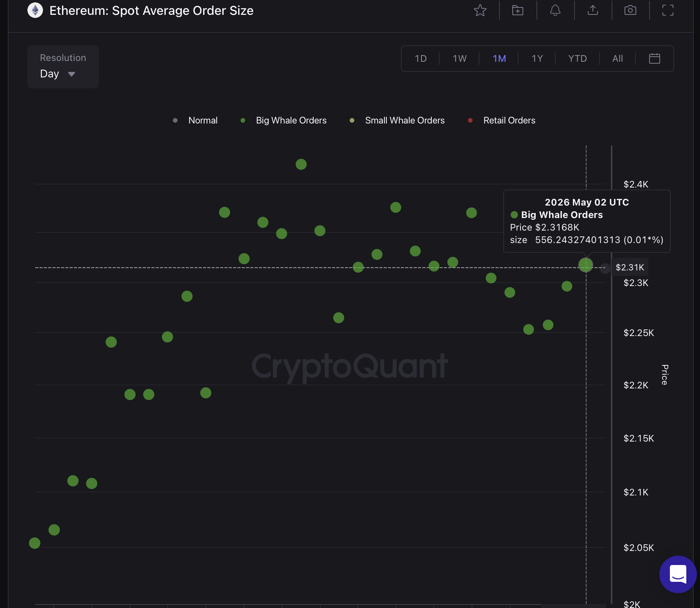Click the star favorite icon
Screen dimensions: 700x608
(x=480, y=11)
